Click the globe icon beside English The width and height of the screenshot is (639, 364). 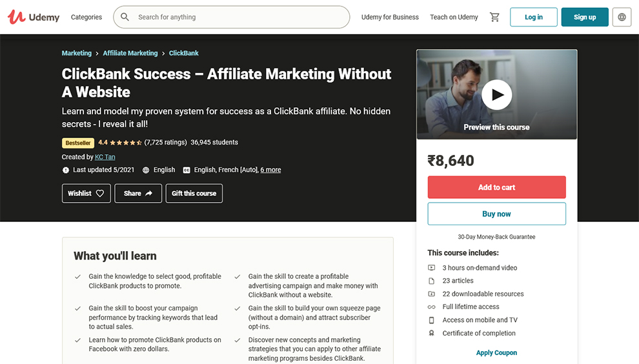click(x=146, y=170)
